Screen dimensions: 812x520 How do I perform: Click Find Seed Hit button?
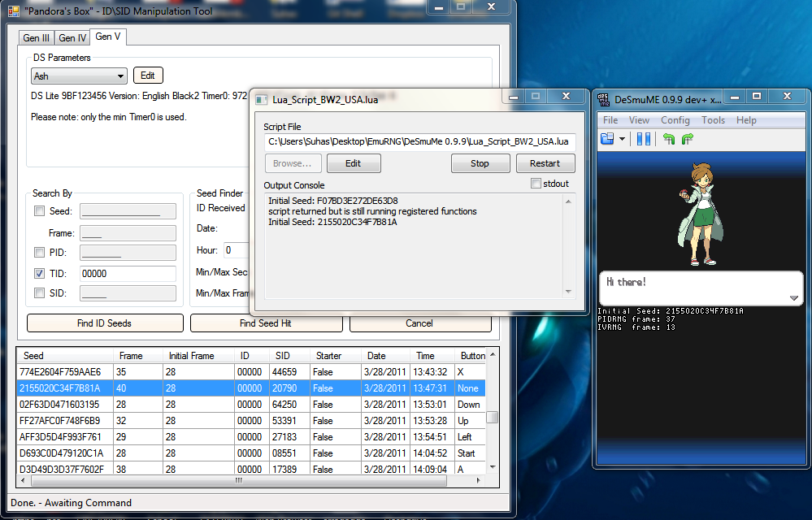coord(266,323)
